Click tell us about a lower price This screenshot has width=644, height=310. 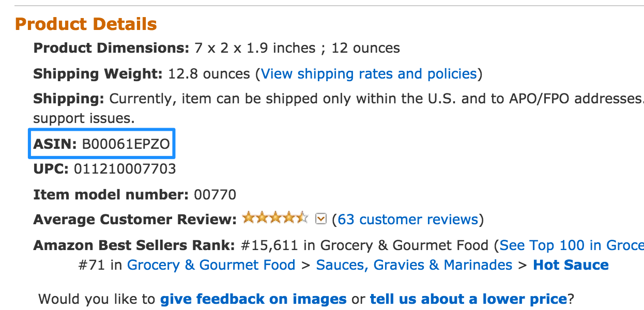pyautogui.click(x=468, y=299)
